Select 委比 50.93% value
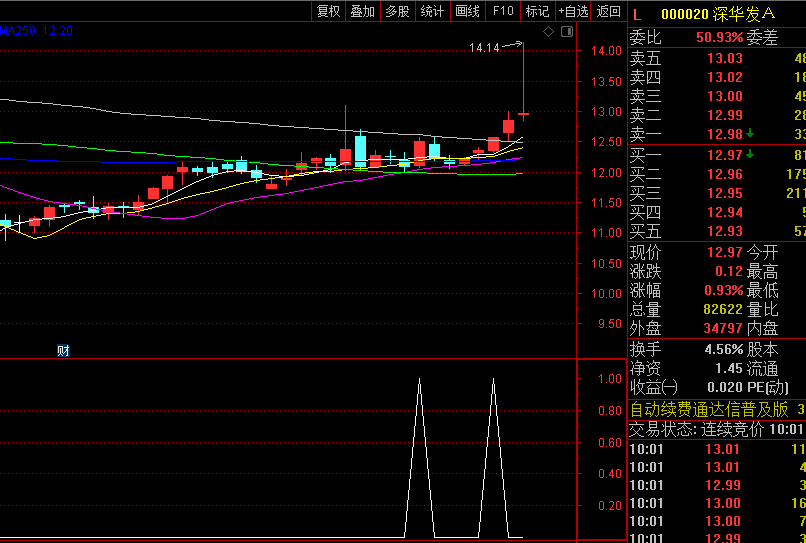The width and height of the screenshot is (806, 543). point(720,38)
